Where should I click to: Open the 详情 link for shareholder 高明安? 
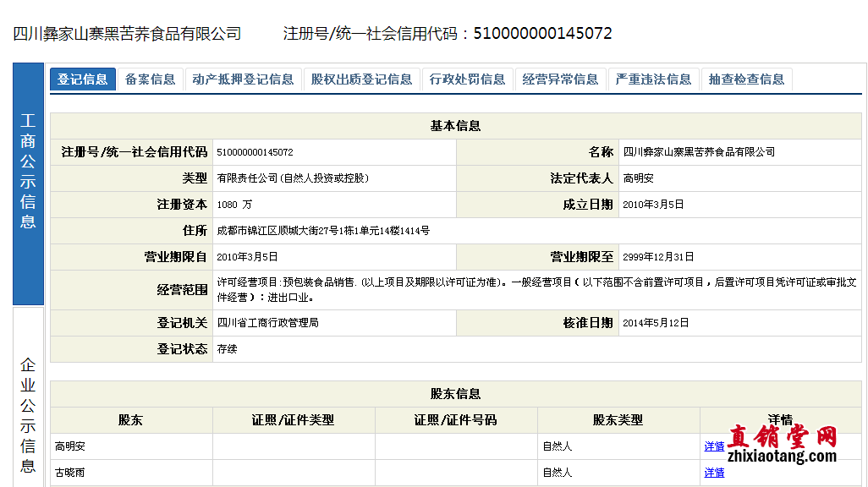(x=714, y=446)
